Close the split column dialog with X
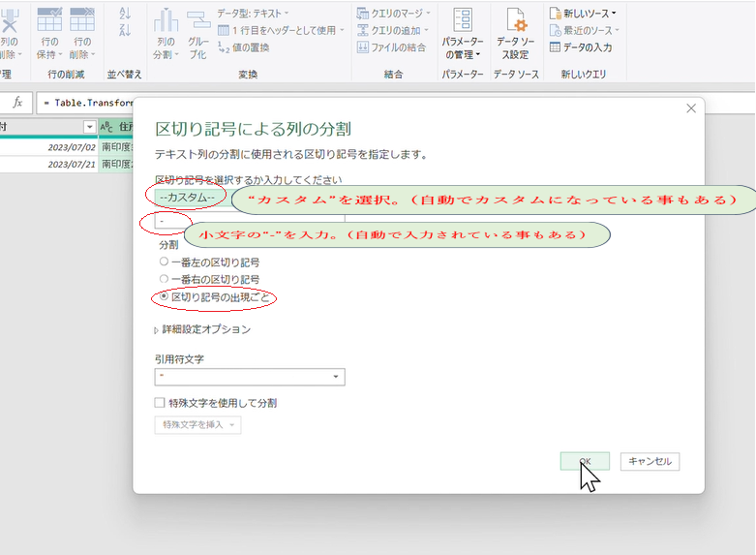 point(691,108)
